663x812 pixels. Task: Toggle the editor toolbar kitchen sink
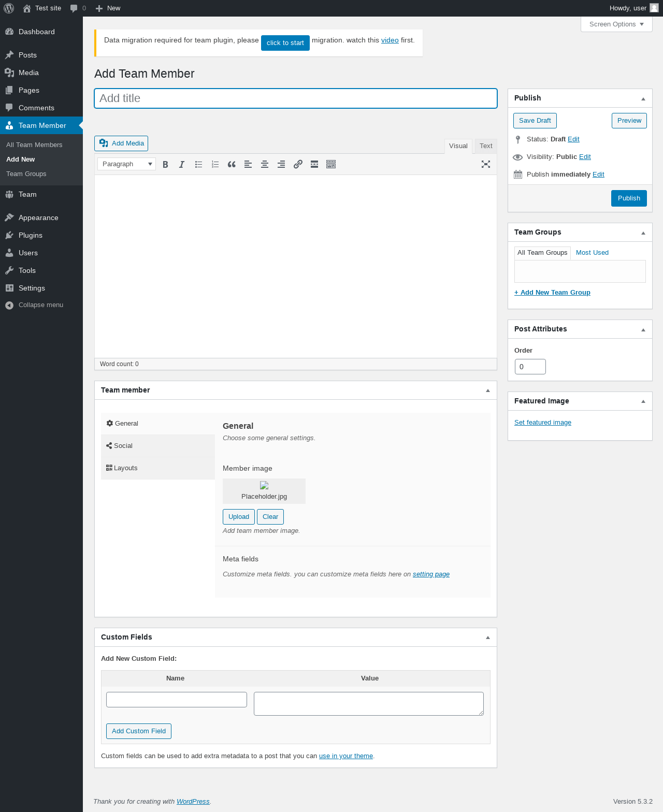[x=331, y=164]
